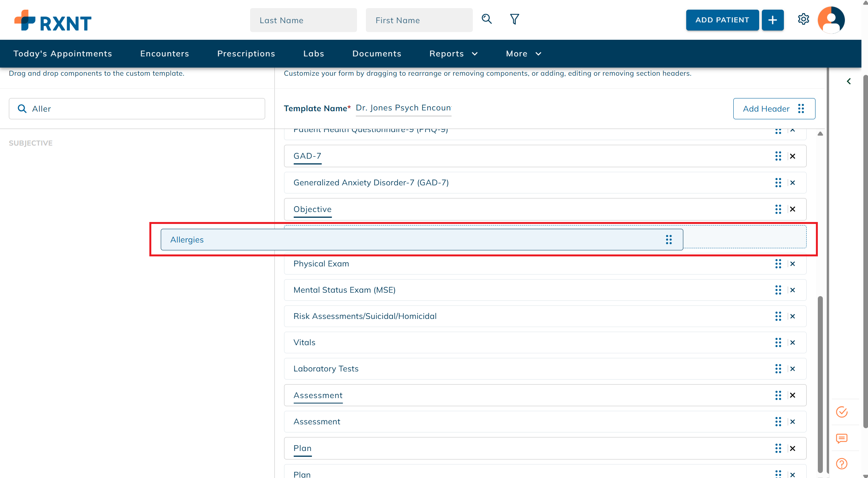Click the plus quick-add button
The width and height of the screenshot is (868, 478).
[772, 20]
